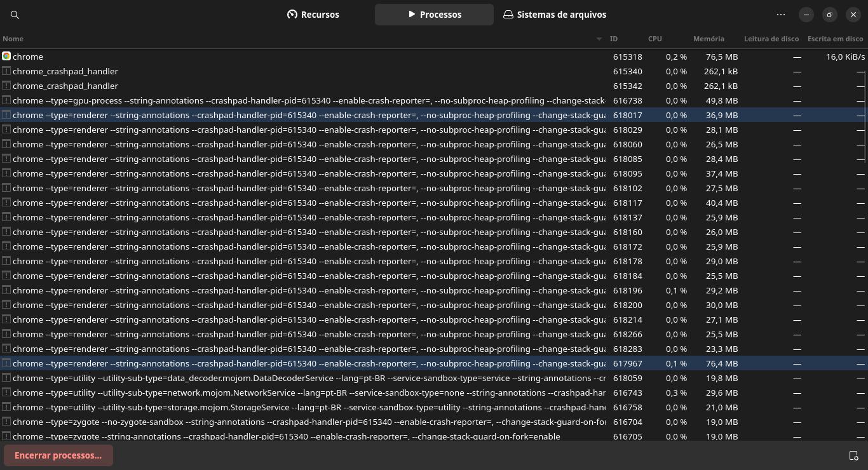Sort processes by the Memória column
The image size is (868, 470).
click(708, 39)
